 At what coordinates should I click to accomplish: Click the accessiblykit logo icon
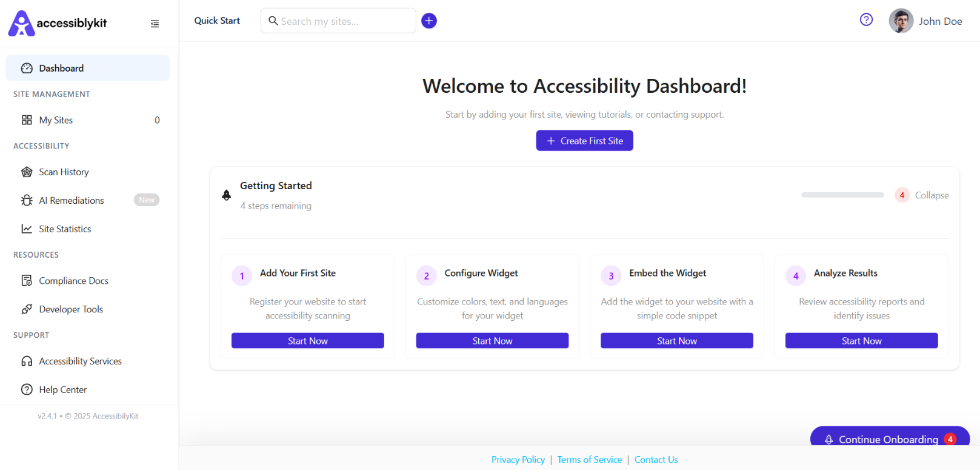(x=22, y=23)
